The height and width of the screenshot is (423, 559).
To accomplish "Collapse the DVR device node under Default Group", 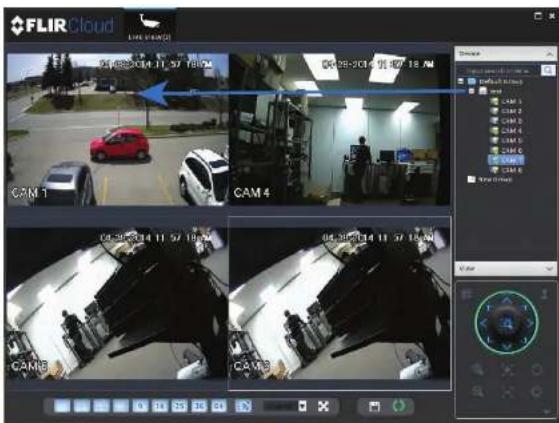I will [471, 91].
